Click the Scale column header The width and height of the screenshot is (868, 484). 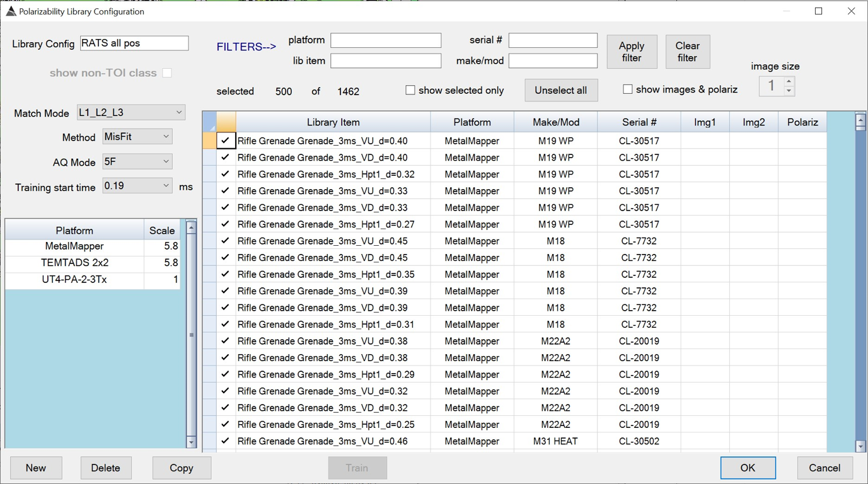click(162, 231)
